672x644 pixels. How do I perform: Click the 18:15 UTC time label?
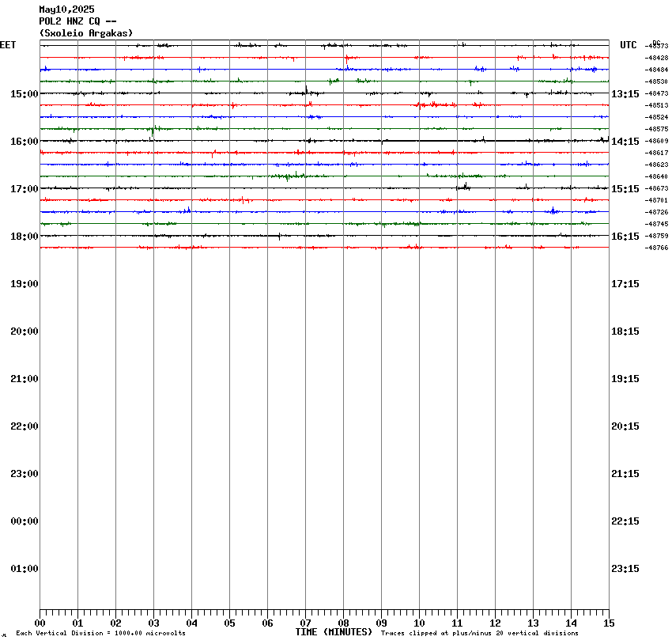coord(625,331)
